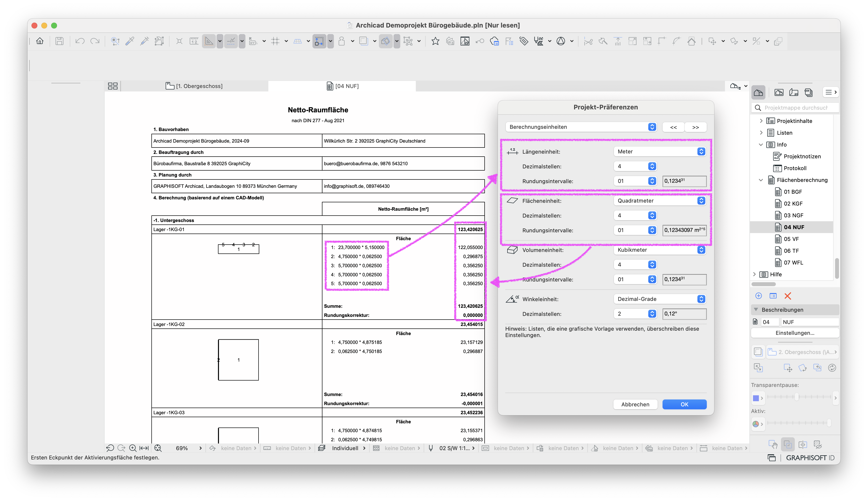This screenshot has height=501, width=868.
Task: Click the << previous page button
Action: [673, 127]
